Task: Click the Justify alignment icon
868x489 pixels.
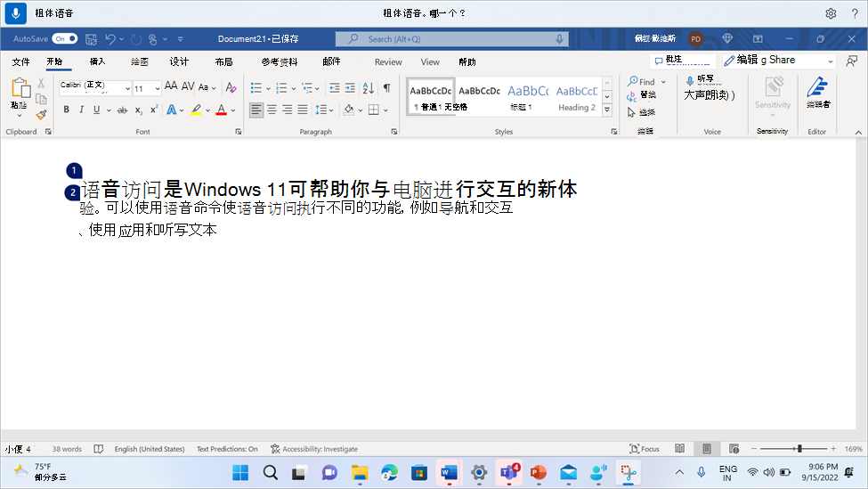Action: [303, 110]
